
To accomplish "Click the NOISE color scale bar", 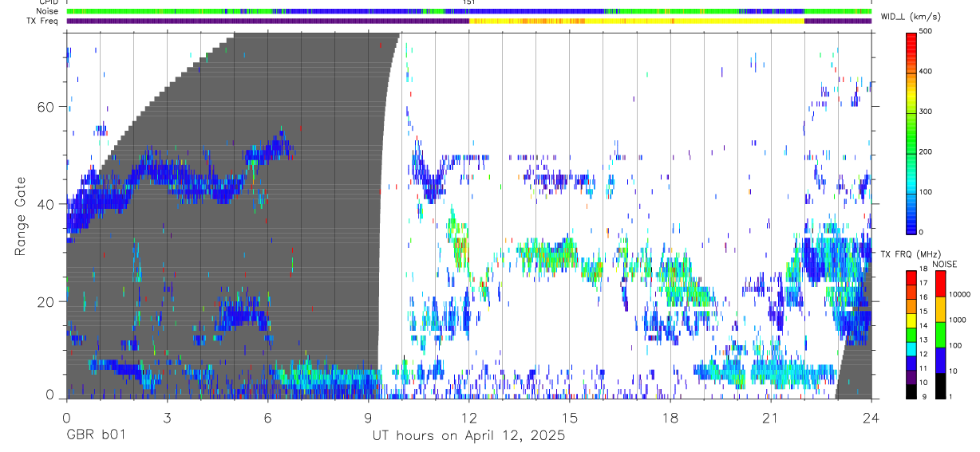I will [941, 335].
